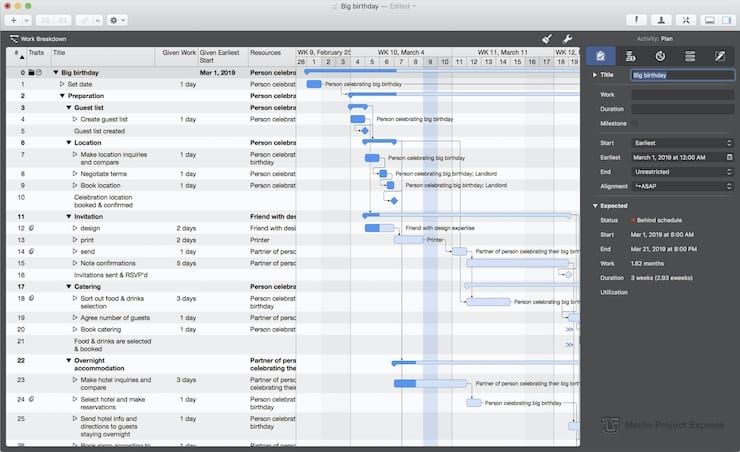740x452 pixels.
Task: Click the person resource toolbar icon
Action: coord(661,20)
